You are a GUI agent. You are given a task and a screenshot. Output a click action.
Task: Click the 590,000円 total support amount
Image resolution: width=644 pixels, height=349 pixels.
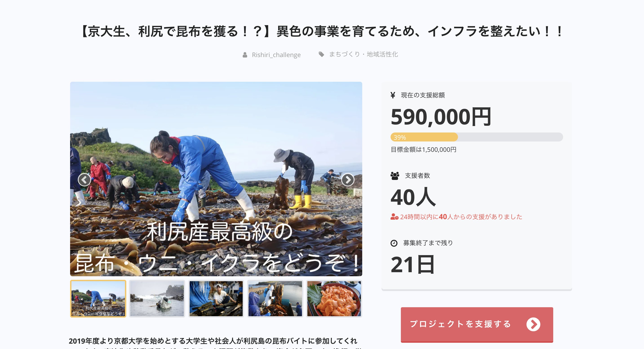coord(441,117)
